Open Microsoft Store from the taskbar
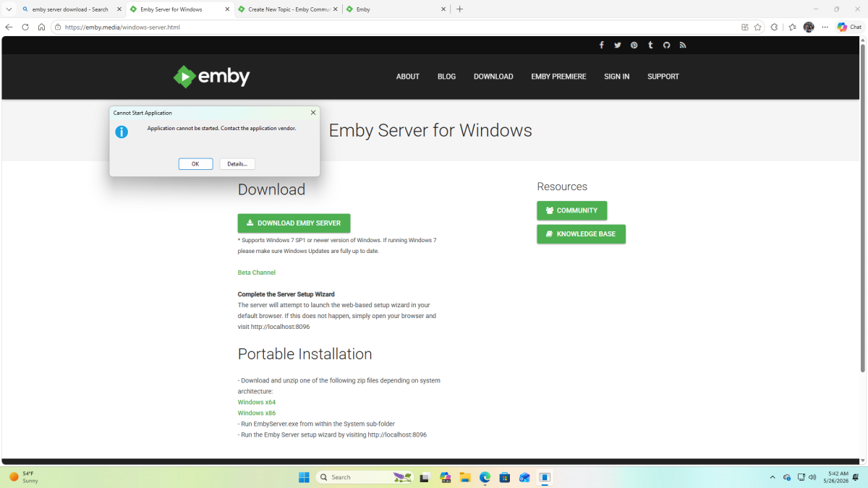This screenshot has width=868, height=488. tap(505, 477)
